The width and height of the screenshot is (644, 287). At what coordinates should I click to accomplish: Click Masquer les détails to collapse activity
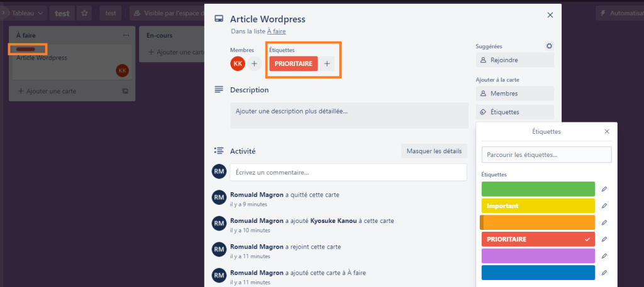[x=434, y=151]
